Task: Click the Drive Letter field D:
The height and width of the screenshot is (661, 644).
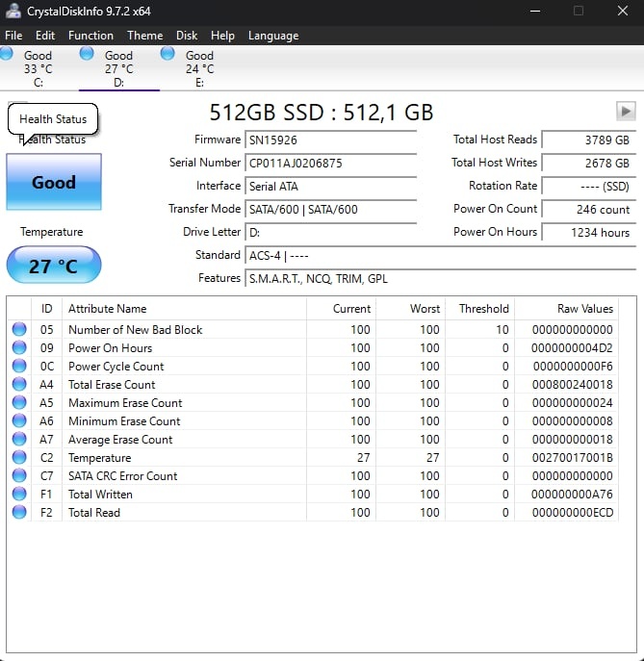Action: 330,233
